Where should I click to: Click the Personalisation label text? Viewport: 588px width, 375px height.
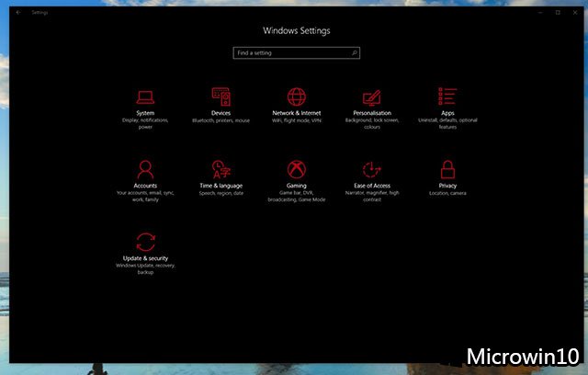point(371,113)
